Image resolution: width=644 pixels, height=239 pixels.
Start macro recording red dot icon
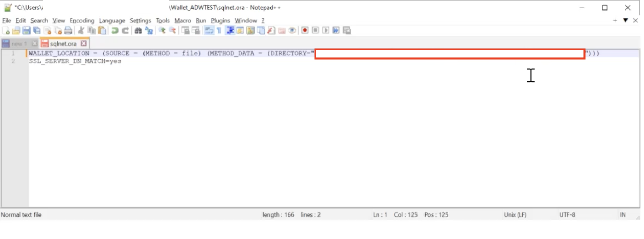point(305,30)
